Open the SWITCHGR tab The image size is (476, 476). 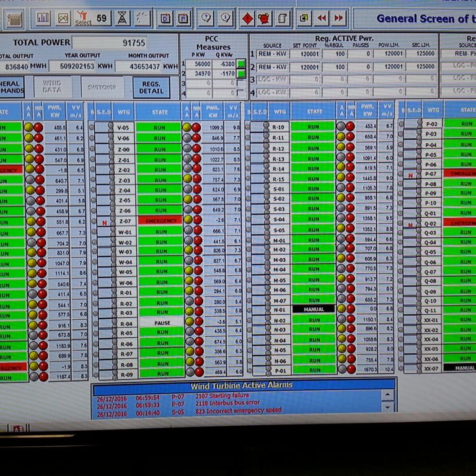point(102,87)
